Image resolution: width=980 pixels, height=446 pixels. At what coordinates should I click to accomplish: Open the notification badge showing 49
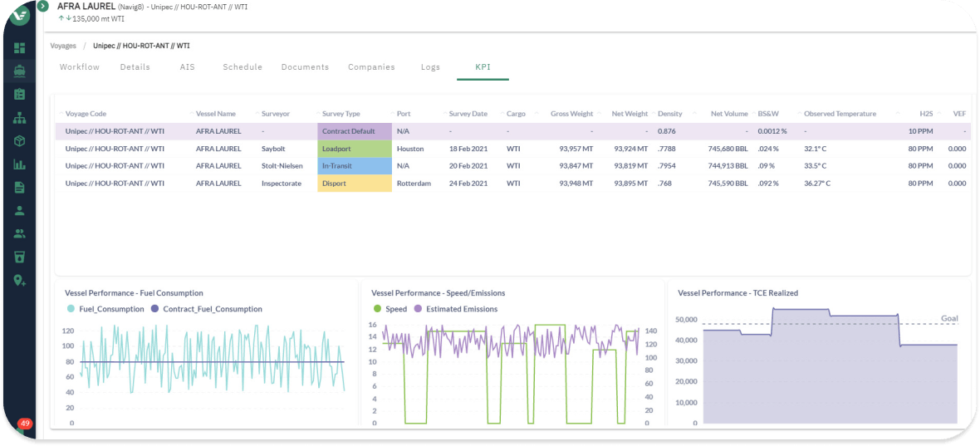click(25, 424)
